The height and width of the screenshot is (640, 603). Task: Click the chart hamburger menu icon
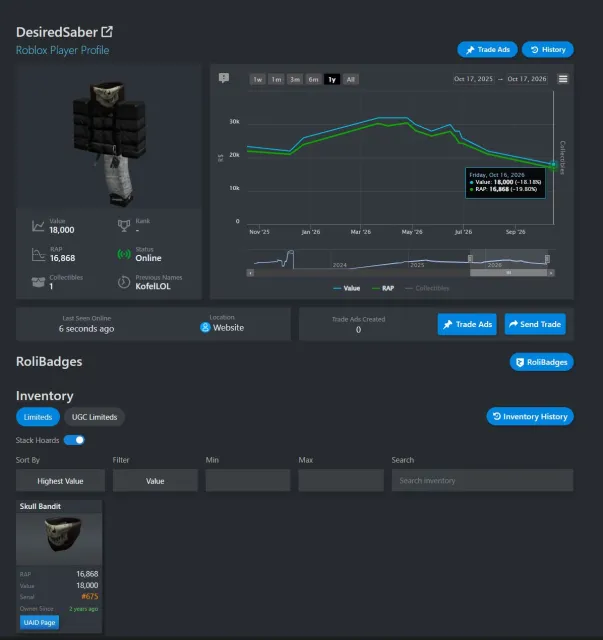(563, 79)
